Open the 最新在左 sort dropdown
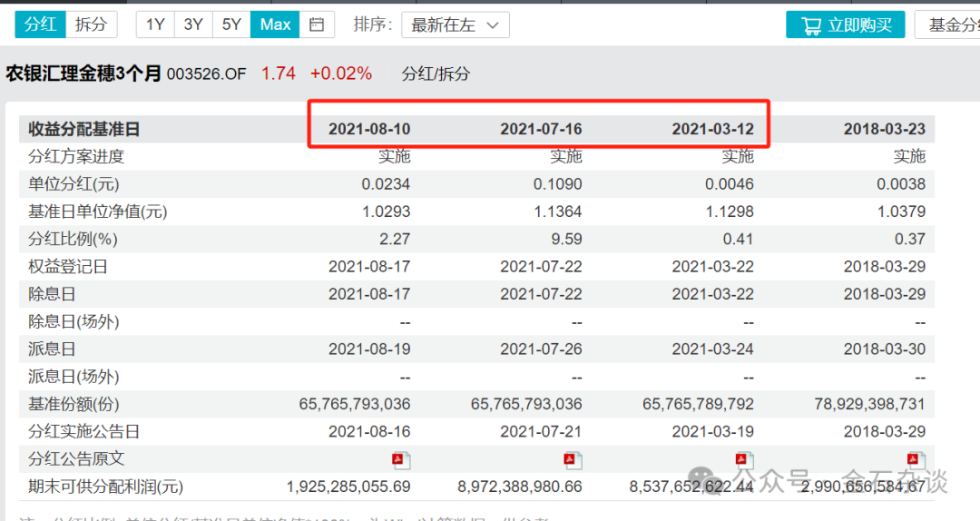Viewport: 980px width, 521px height. coord(455,25)
